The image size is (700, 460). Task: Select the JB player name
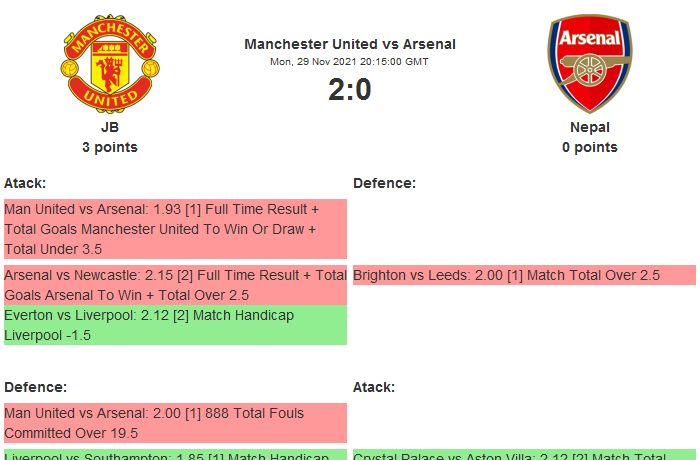tap(110, 127)
